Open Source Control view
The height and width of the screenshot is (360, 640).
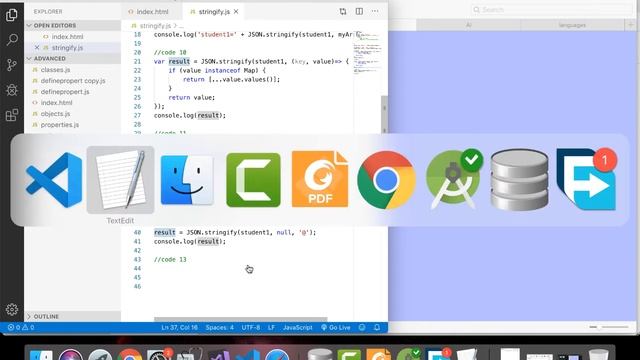(x=12, y=65)
